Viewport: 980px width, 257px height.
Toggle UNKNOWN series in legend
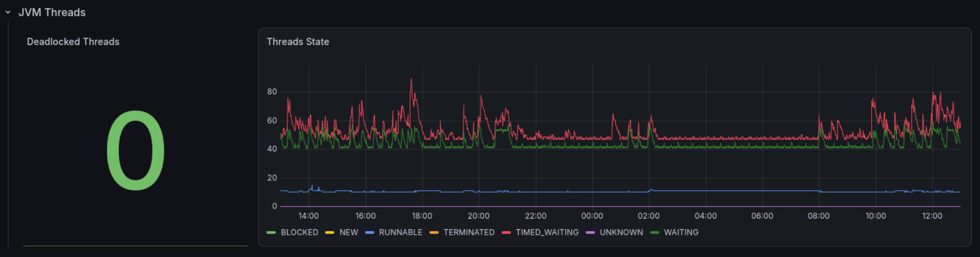coord(621,232)
